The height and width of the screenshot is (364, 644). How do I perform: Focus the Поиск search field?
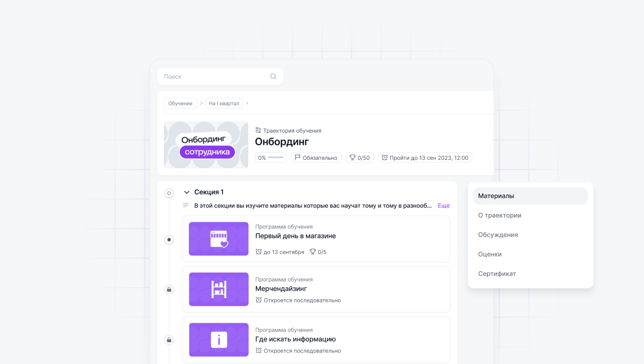[220, 76]
